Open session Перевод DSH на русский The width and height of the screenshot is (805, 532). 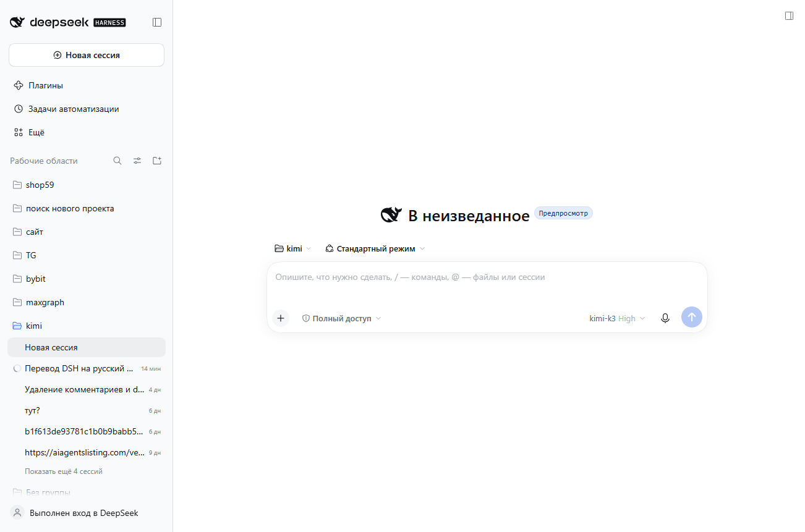87,368
